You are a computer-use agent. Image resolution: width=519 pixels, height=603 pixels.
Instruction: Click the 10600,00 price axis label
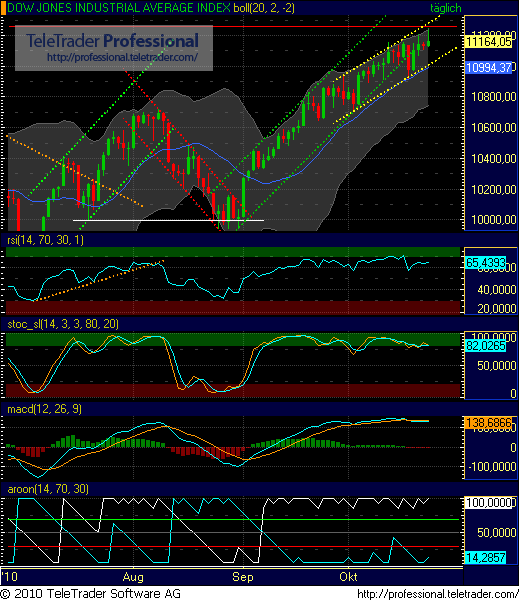[x=494, y=127]
